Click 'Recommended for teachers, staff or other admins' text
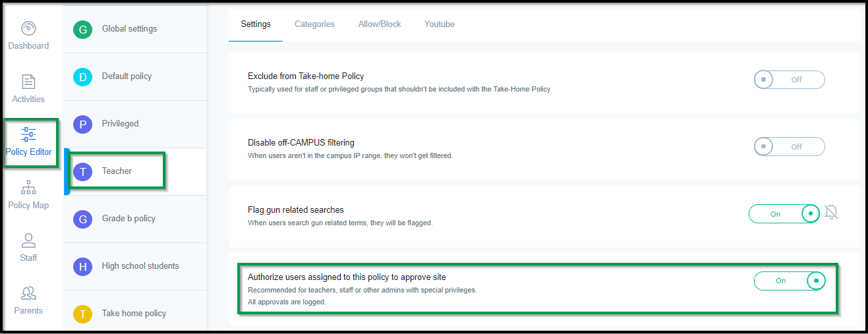 [x=362, y=290]
